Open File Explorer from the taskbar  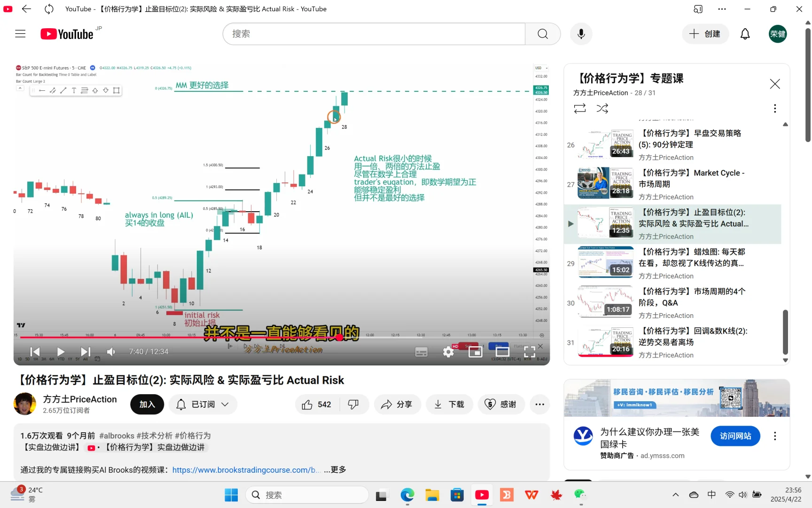432,495
